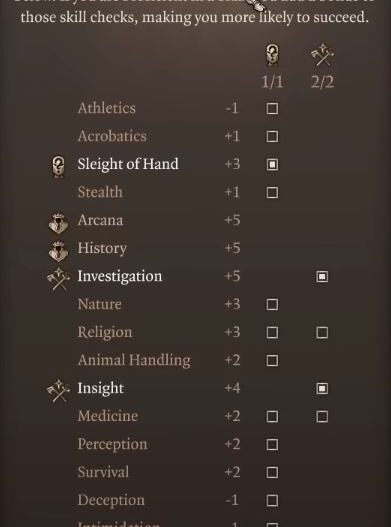
Task: Select the Perception skill checkbox
Action: pyautogui.click(x=272, y=444)
